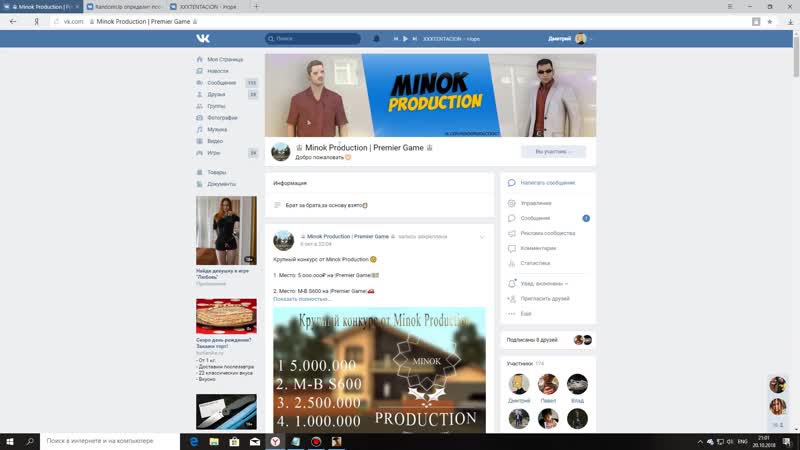Open Edge browser from taskbar

[194, 442]
